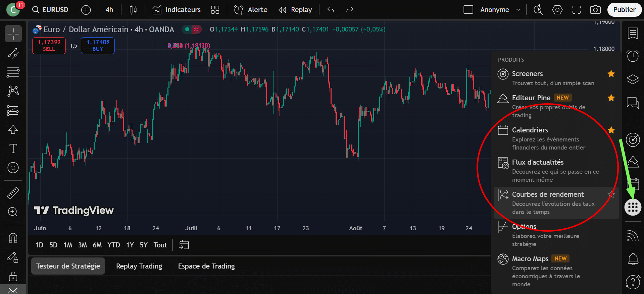Select the trend line drawing tool
This screenshot has width=644, height=294.
tap(13, 53)
